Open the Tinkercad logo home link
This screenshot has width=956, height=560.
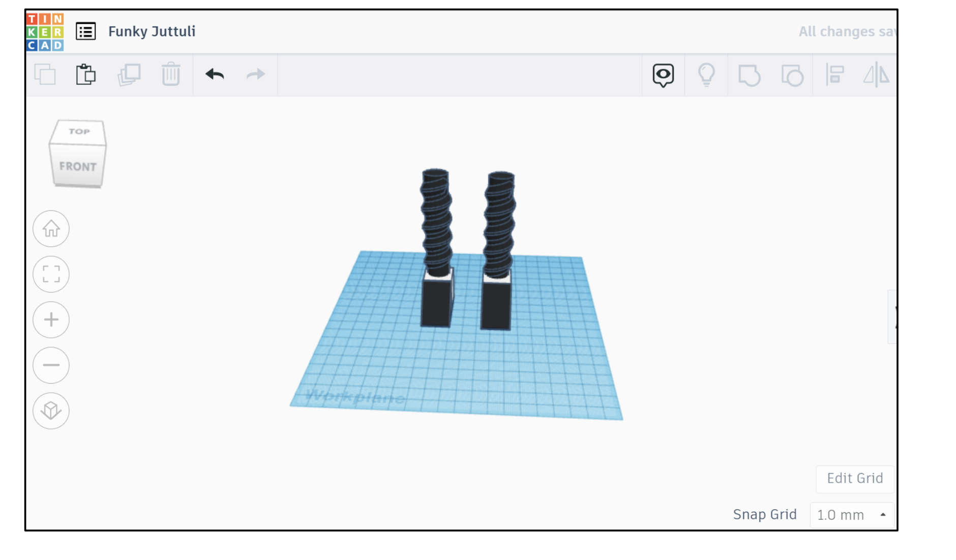[45, 32]
